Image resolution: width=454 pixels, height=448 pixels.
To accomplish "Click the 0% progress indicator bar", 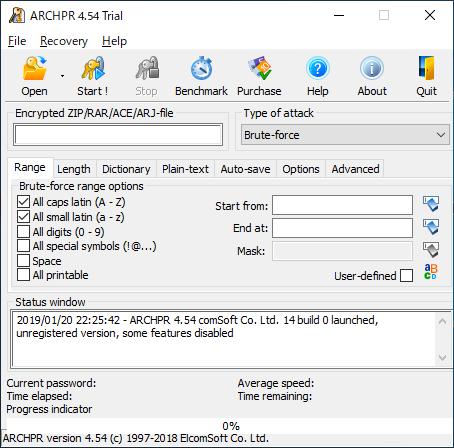I will point(229,426).
